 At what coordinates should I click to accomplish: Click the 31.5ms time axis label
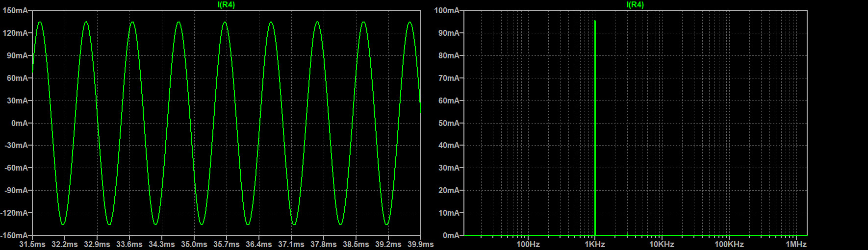[32, 244]
